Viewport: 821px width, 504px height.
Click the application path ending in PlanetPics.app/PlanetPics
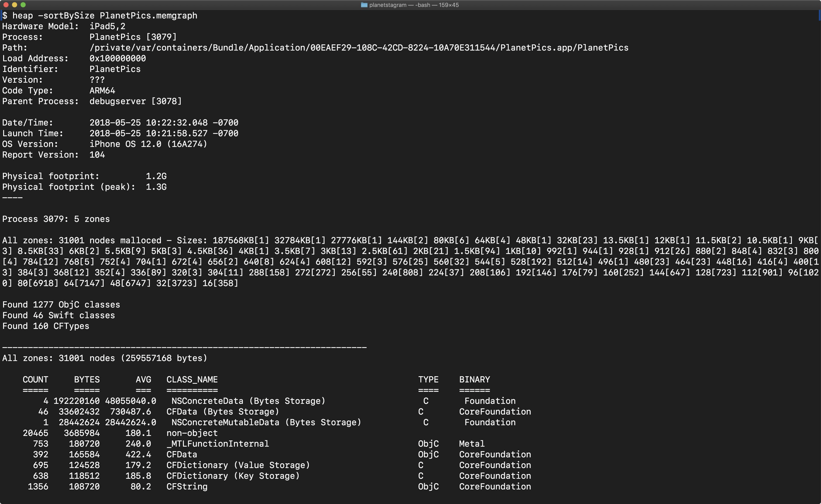pyautogui.click(x=359, y=48)
